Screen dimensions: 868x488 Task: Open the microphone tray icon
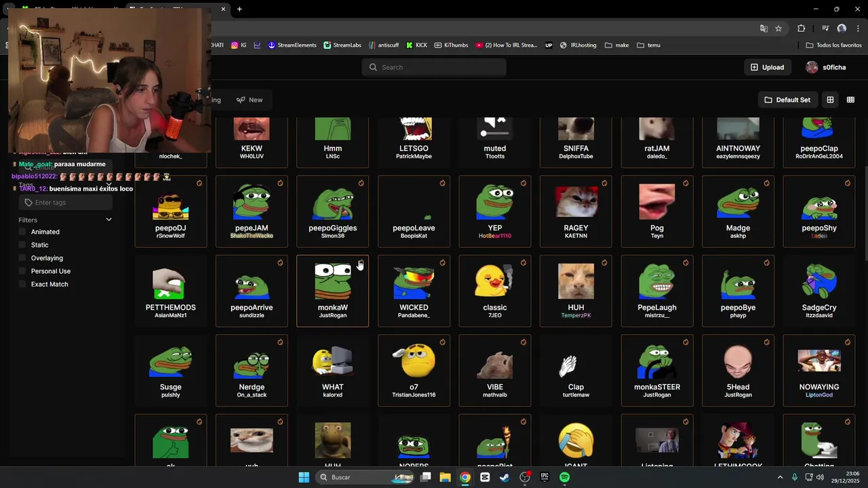point(795,477)
